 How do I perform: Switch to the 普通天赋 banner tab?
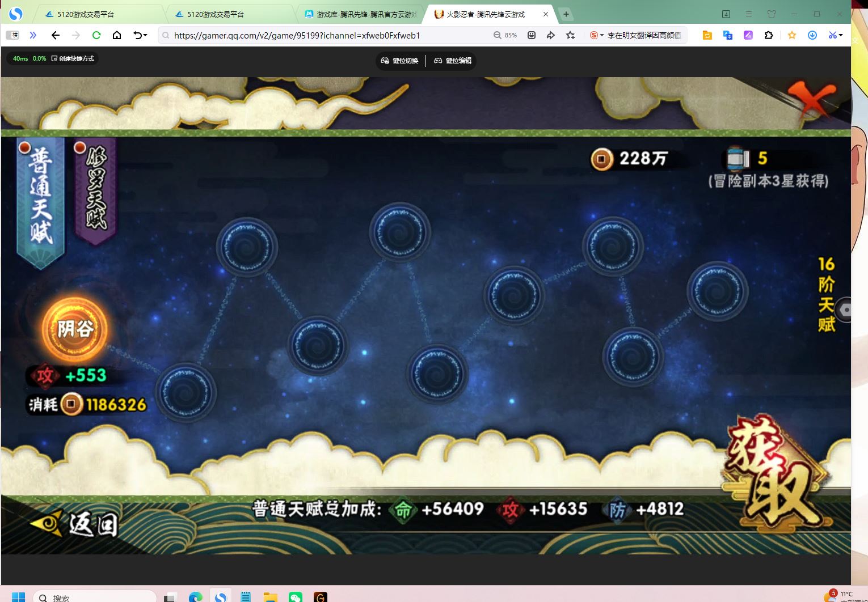[40, 198]
